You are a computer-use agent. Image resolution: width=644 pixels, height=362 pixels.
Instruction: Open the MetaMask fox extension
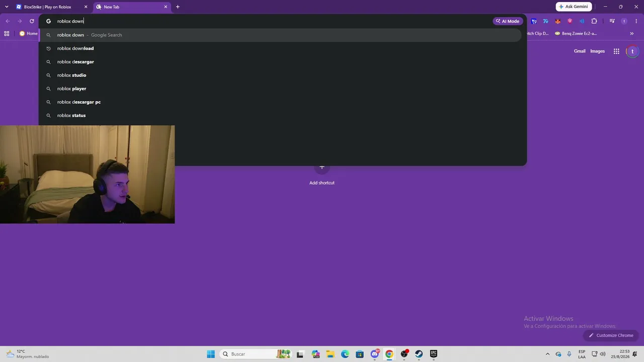(x=557, y=21)
